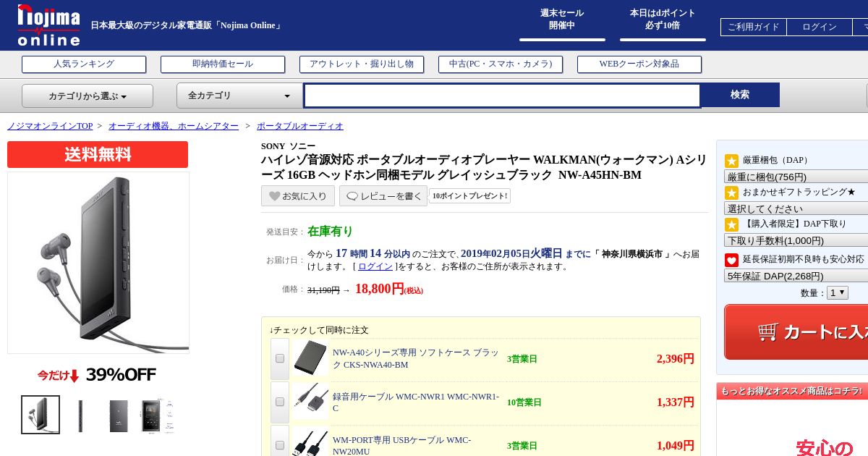The width and height of the screenshot is (868, 456).
Task: Open the 下取り手数料(1,000円) dropdown
Action: point(796,240)
